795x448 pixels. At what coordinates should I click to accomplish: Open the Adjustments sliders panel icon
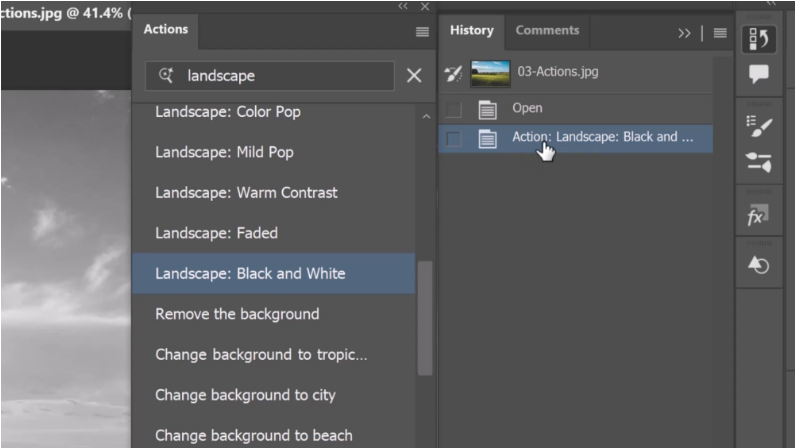[759, 163]
